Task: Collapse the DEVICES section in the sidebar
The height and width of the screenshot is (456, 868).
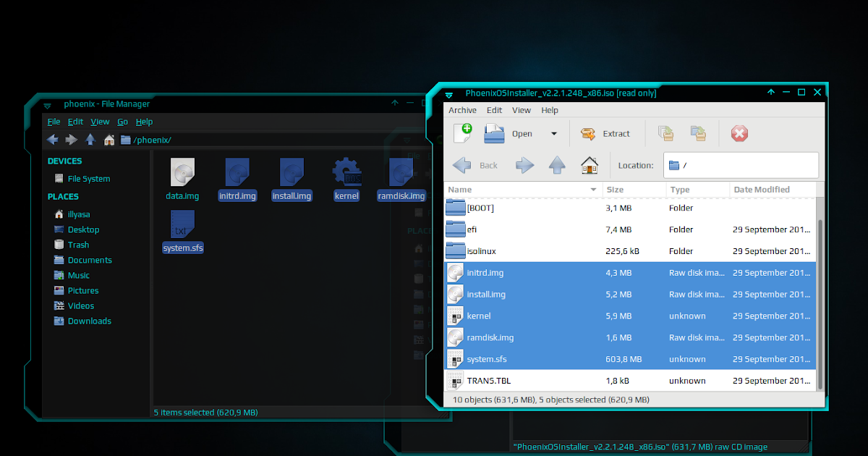Action: pos(64,161)
